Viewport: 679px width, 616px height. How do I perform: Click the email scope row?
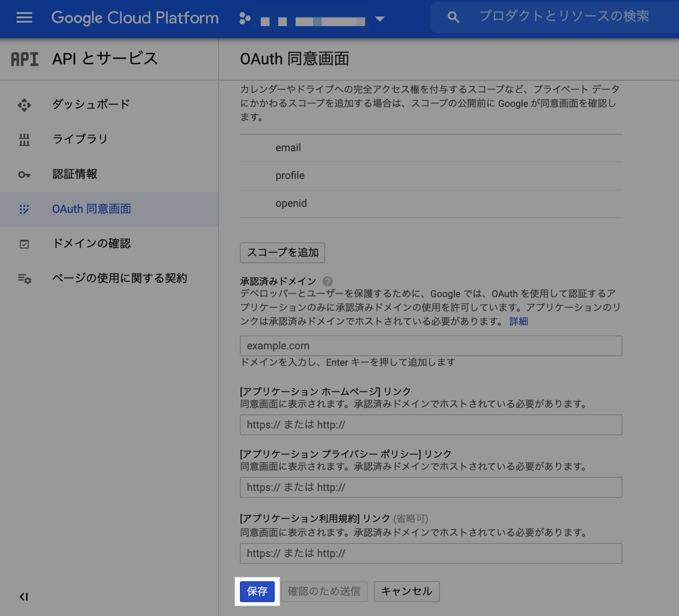(431, 148)
